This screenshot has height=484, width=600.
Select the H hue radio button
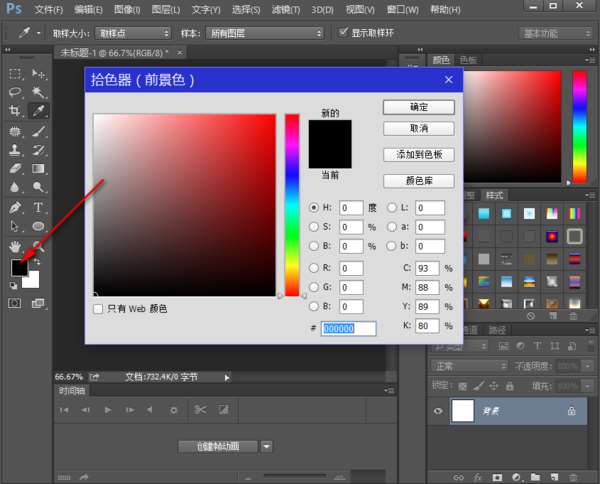(x=314, y=207)
